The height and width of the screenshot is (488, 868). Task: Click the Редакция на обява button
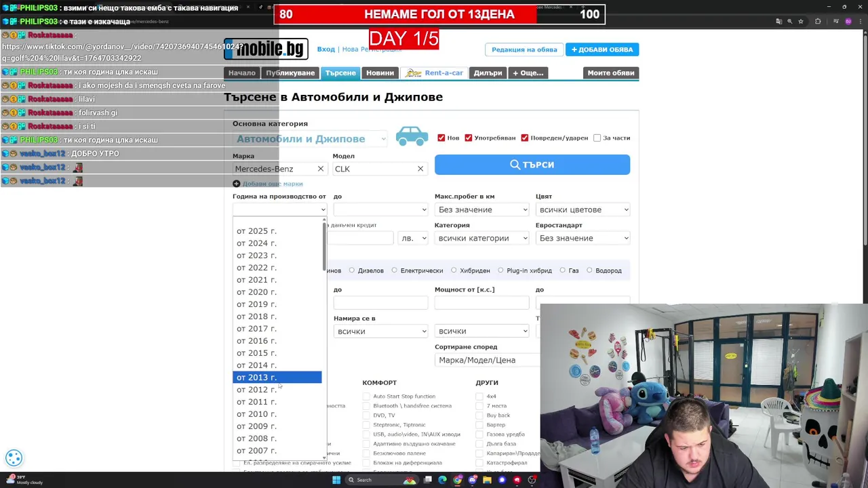(x=524, y=49)
